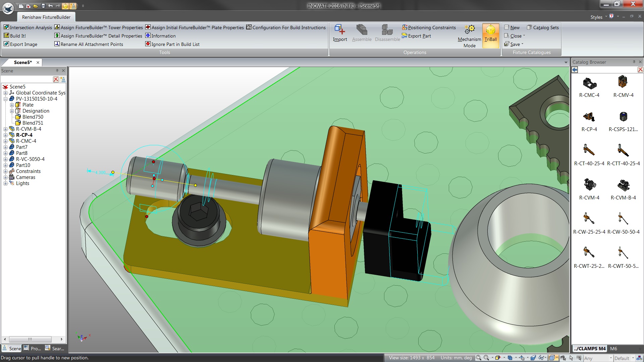Select the R-CP-4 item in scene tree
Image resolution: width=644 pixels, height=362 pixels.
click(24, 135)
